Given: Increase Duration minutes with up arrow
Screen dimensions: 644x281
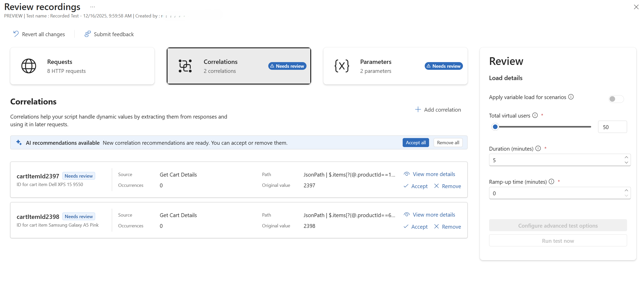Looking at the screenshot, I should coord(626,157).
